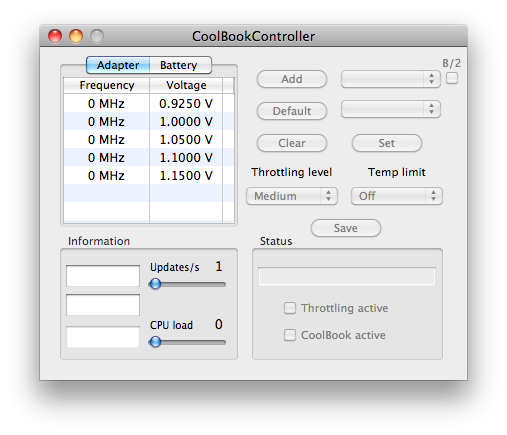Minimize the CoolBookController window
This screenshot has height=435, width=507.
76,36
